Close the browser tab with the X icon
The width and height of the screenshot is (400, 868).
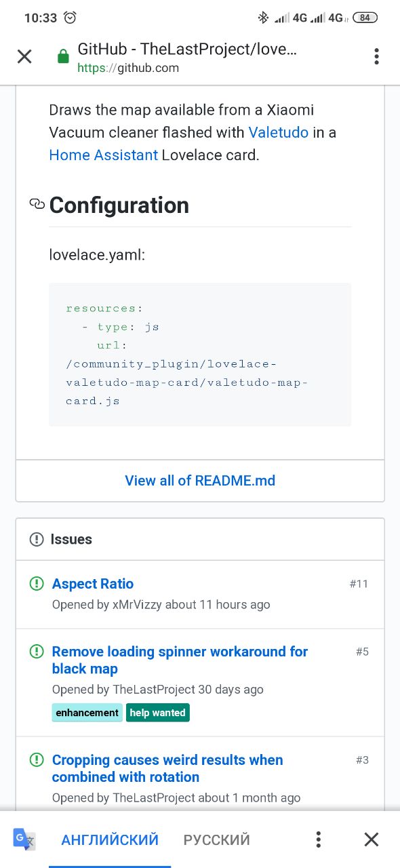[24, 56]
